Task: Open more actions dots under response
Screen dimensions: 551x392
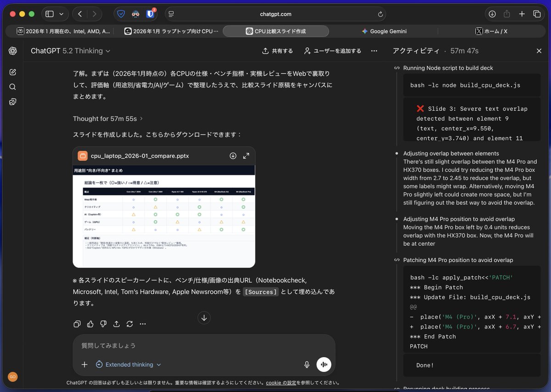Action: pyautogui.click(x=143, y=324)
